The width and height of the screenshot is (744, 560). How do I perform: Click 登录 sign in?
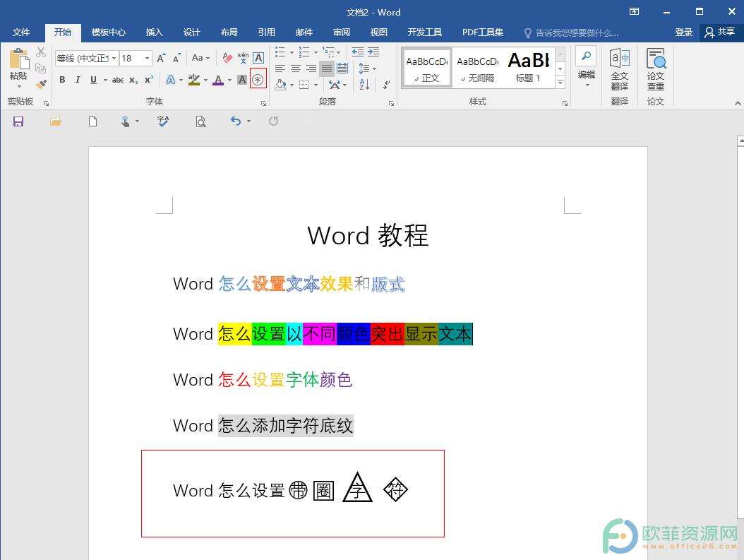(684, 32)
